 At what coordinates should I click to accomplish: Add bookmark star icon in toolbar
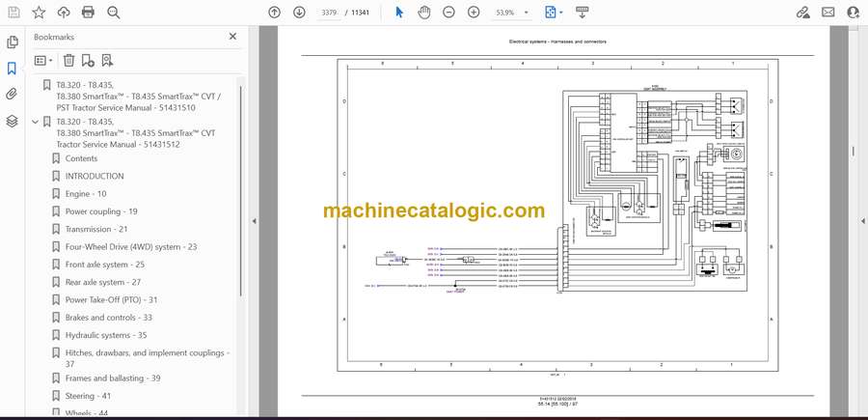(x=39, y=13)
